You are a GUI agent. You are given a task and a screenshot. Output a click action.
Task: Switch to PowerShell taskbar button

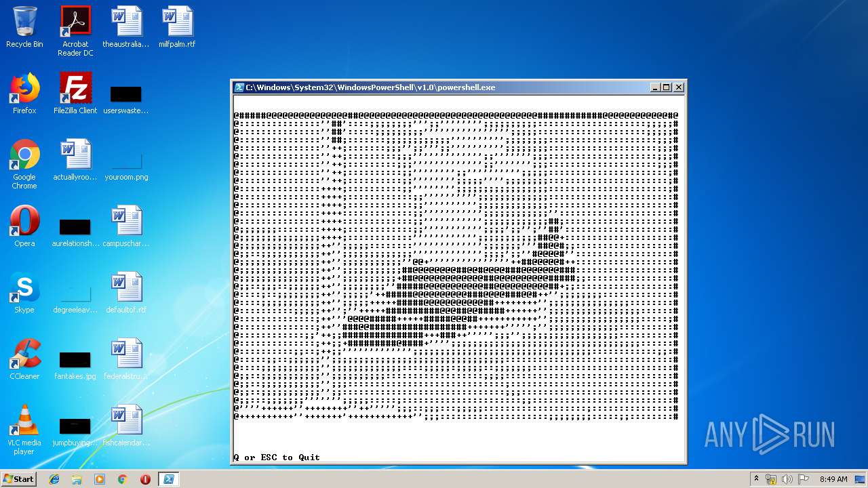click(x=168, y=479)
